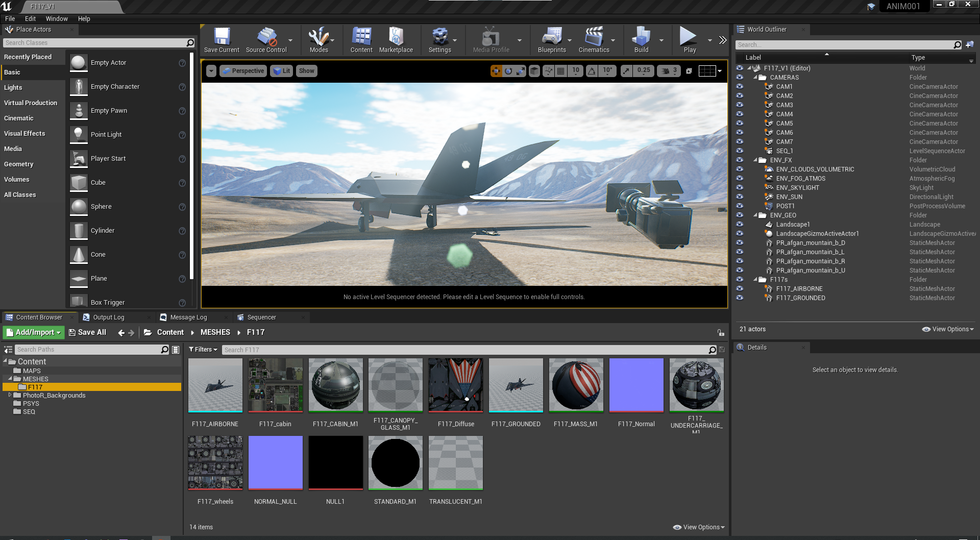
Task: Hide the CAM4 camera actor
Action: pos(740,114)
